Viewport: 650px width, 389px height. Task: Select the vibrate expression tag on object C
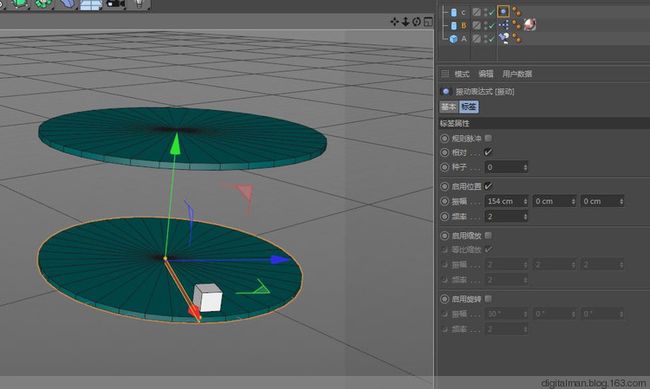(503, 12)
